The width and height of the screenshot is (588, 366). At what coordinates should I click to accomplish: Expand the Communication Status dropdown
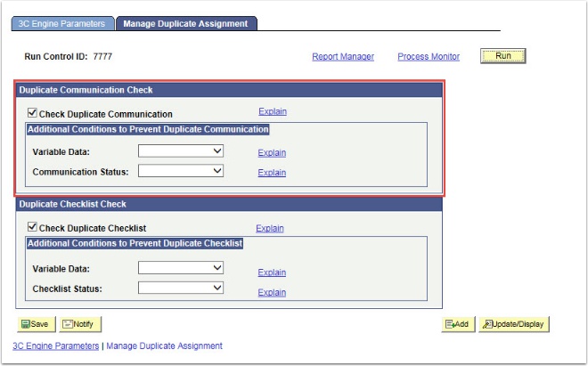[181, 171]
